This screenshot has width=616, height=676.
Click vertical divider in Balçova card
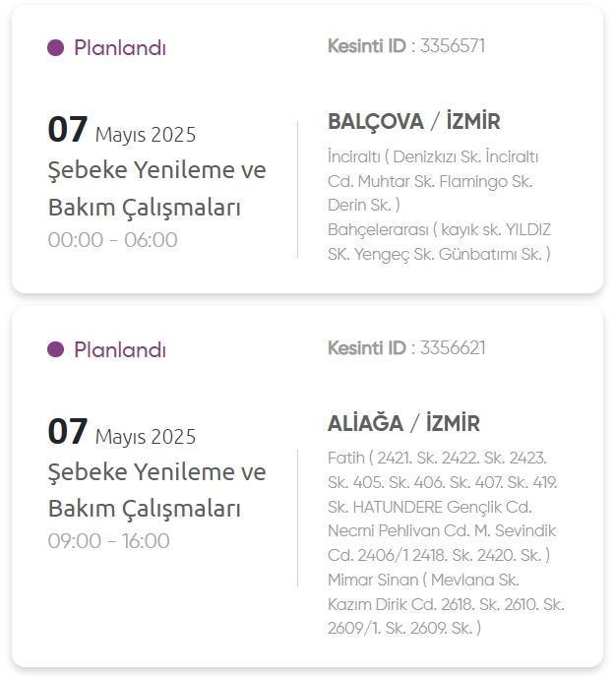[x=297, y=190]
